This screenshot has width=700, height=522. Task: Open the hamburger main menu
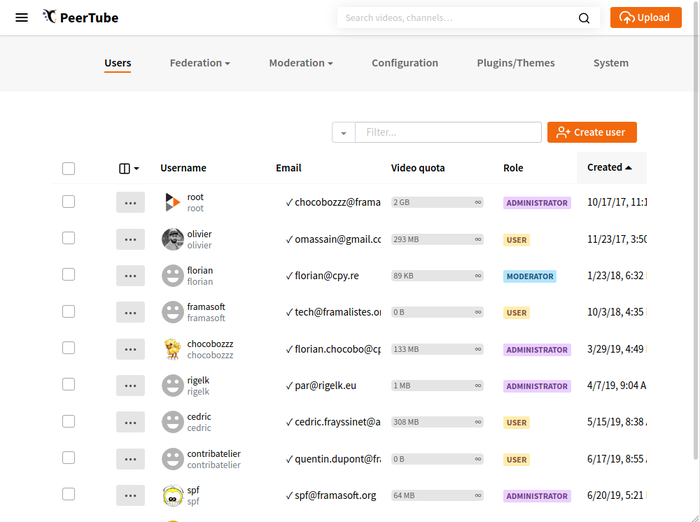[22, 17]
